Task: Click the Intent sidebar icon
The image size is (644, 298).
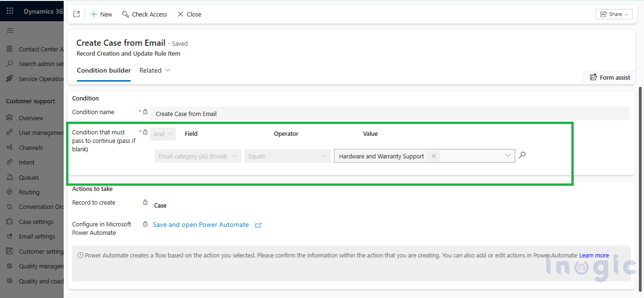Action: pos(9,162)
